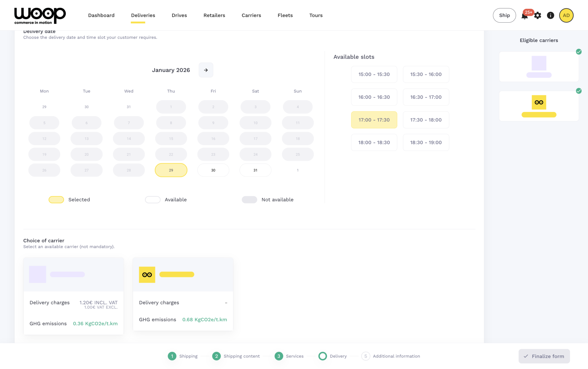Image resolution: width=588 pixels, height=369 pixels.
Task: Click the Woop logo
Action: (x=40, y=15)
